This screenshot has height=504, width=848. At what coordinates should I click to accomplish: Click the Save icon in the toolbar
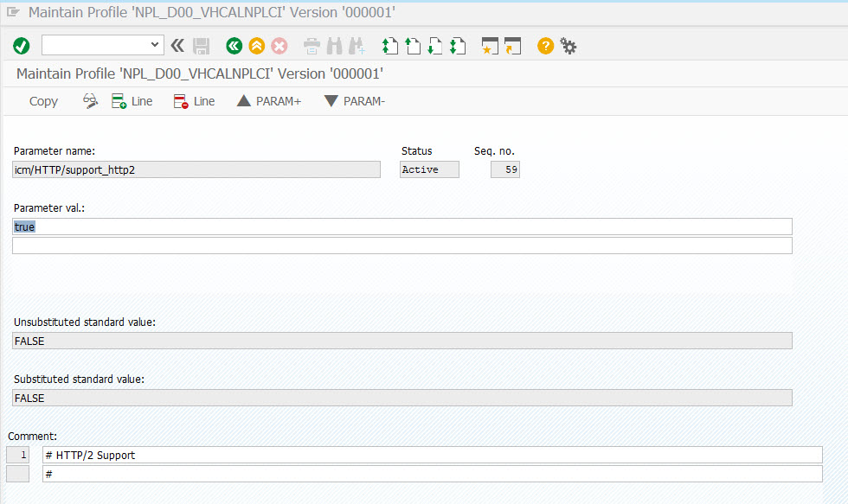point(202,45)
